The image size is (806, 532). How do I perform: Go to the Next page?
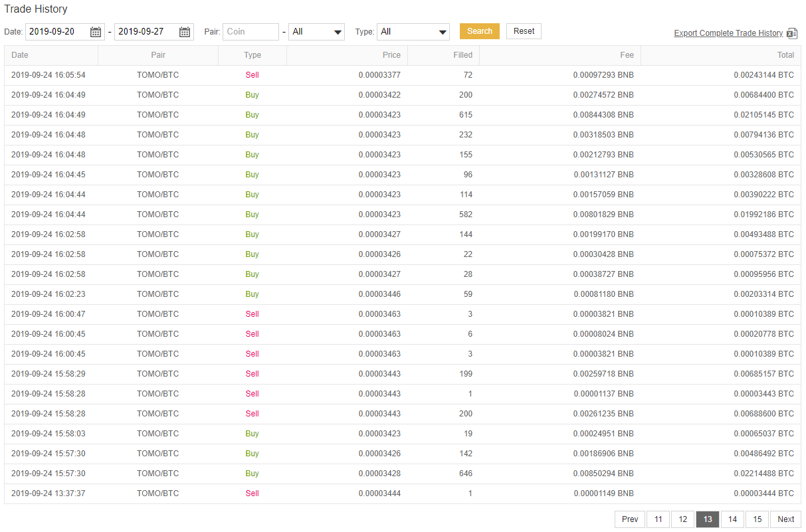(786, 519)
